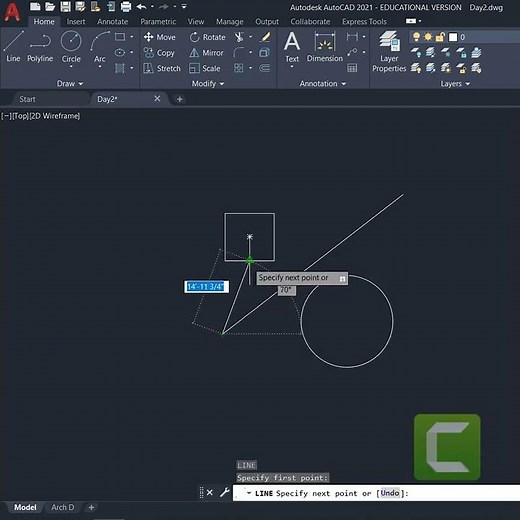
Task: Select the Polyline tool
Action: [40, 47]
